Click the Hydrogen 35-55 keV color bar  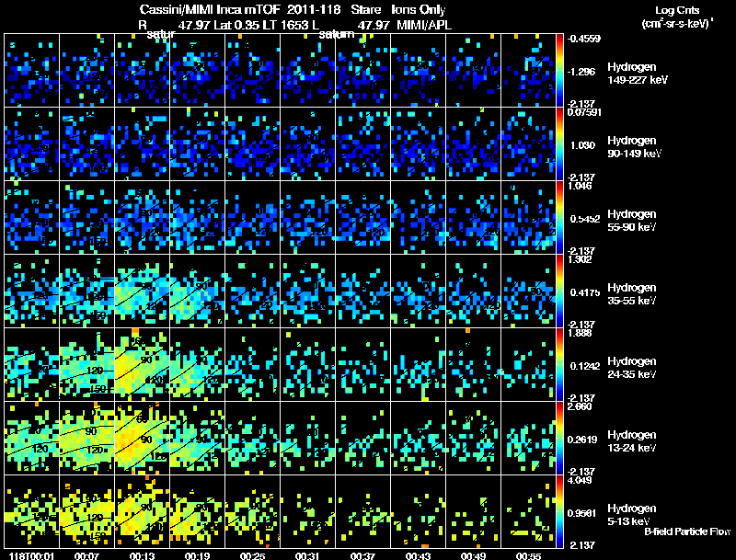(559, 291)
